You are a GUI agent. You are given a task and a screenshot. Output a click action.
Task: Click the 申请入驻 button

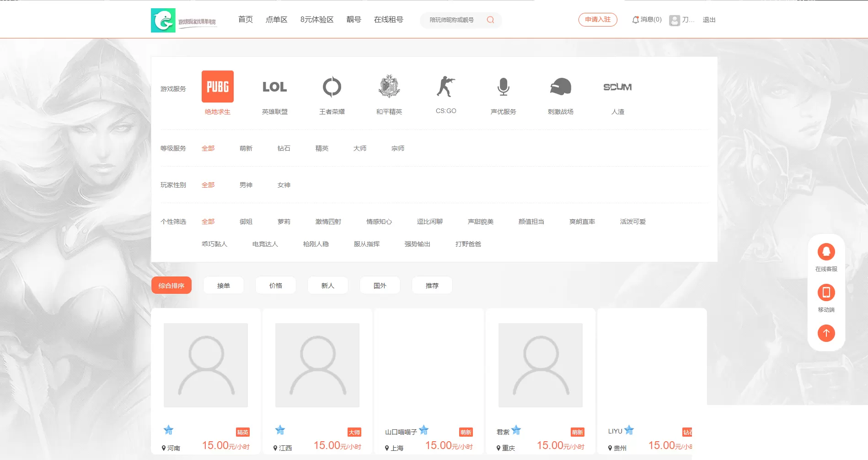coord(598,19)
